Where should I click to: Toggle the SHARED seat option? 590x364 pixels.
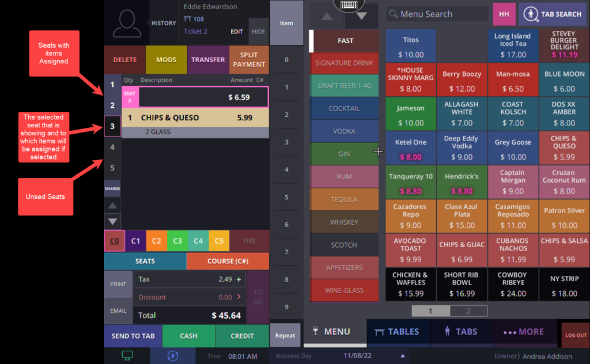[x=112, y=188]
